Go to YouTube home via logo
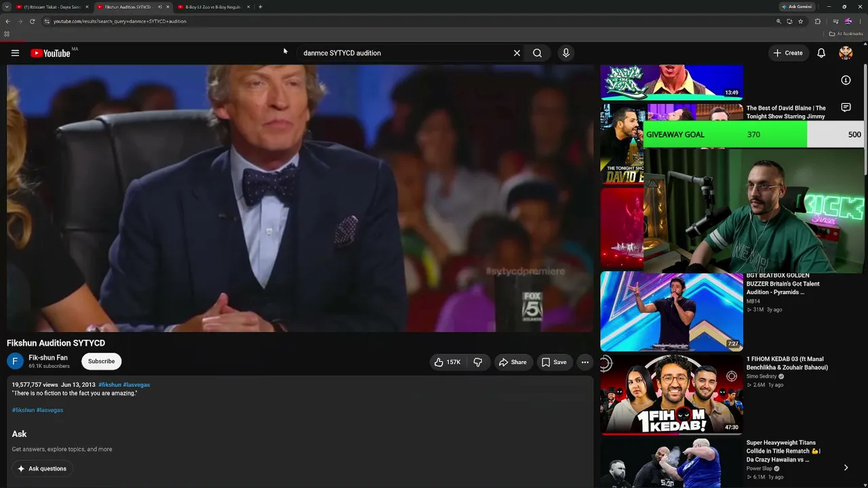This screenshot has width=868, height=488. click(50, 53)
